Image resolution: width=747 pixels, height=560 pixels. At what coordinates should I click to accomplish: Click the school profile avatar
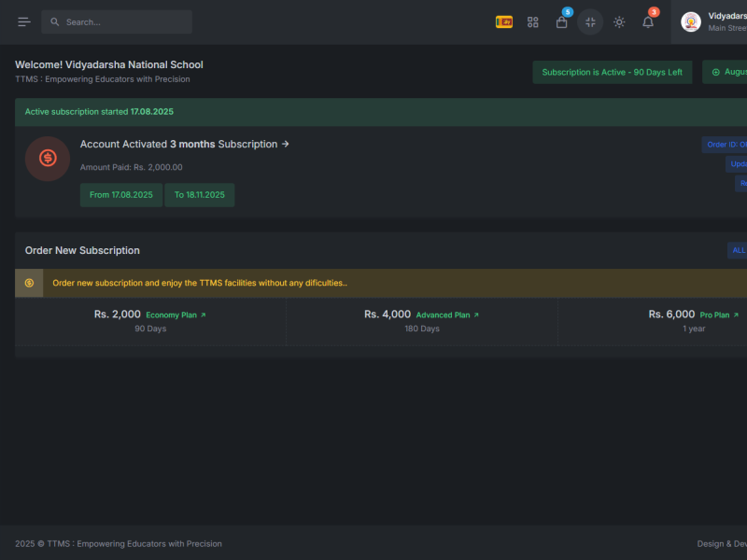[691, 21]
